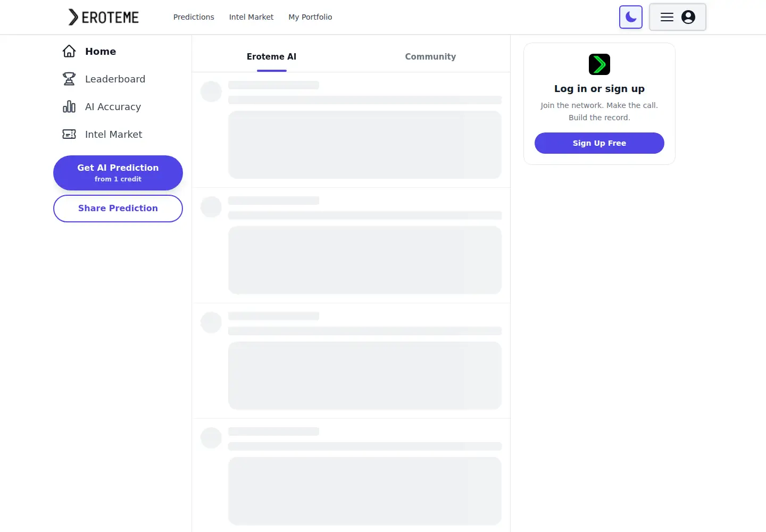Image resolution: width=766 pixels, height=532 pixels.
Task: Click the Share Prediction button
Action: [118, 209]
